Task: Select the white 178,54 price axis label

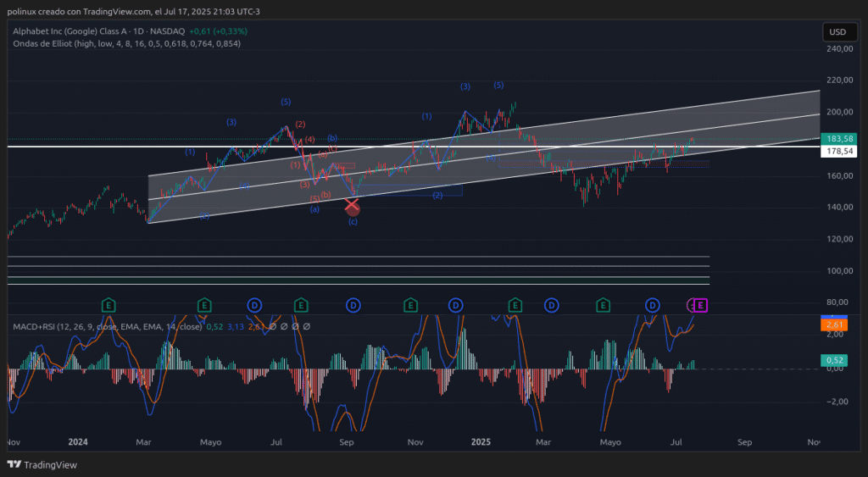Action: [x=838, y=151]
